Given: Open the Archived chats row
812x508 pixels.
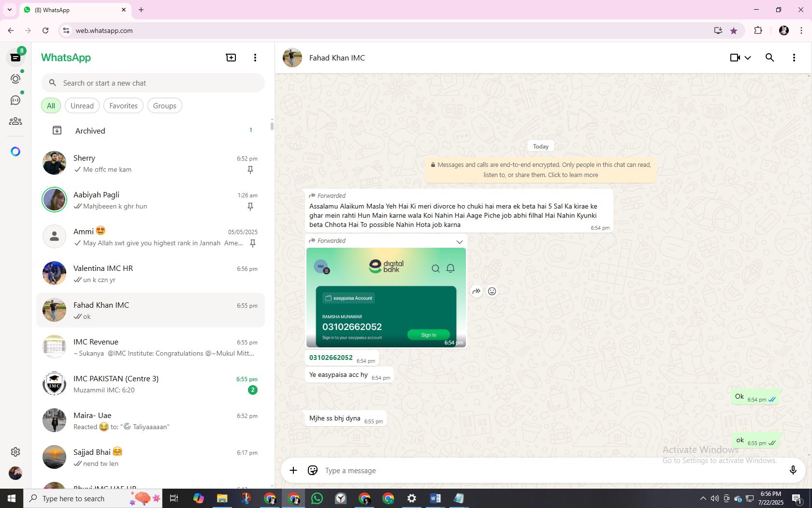Looking at the screenshot, I should pyautogui.click(x=151, y=131).
